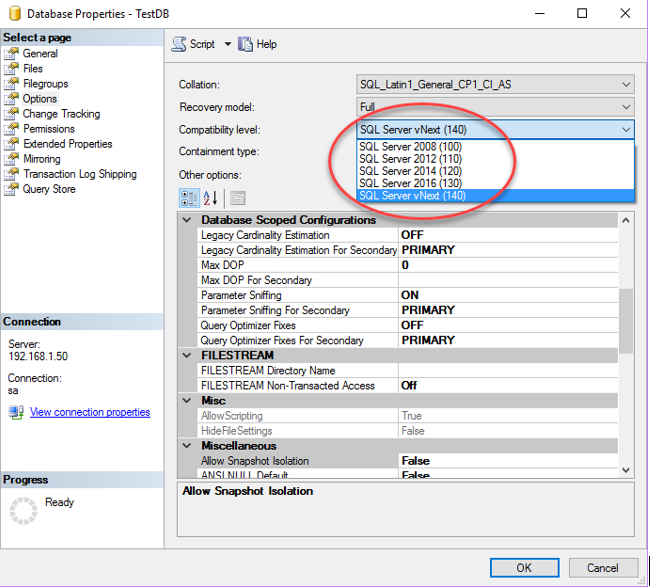Viewport: 651px width, 588px height.
Task: Open the Help icon in toolbar
Action: [x=245, y=44]
